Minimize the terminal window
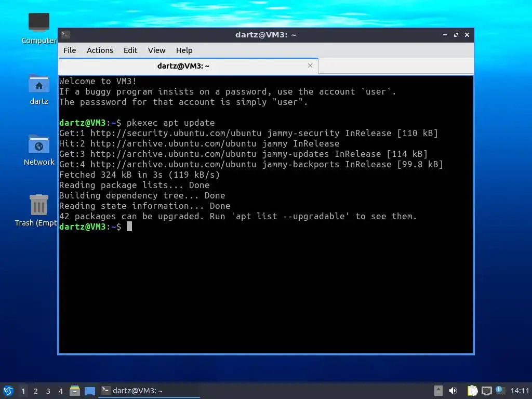532x399 pixels. tap(445, 35)
